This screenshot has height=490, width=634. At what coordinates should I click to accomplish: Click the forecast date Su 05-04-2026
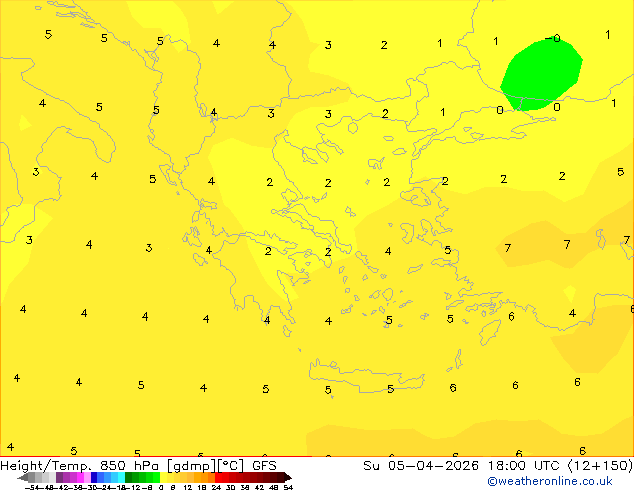[421, 466]
